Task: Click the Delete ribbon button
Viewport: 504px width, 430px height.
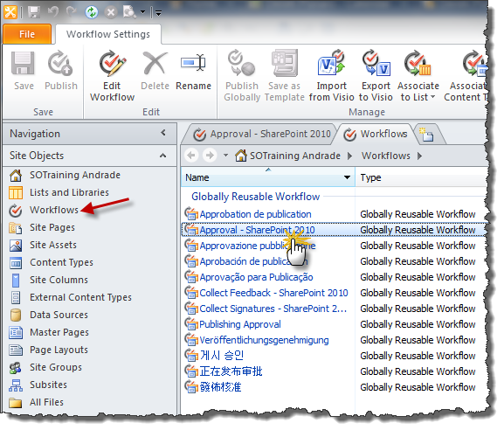Action: (155, 71)
